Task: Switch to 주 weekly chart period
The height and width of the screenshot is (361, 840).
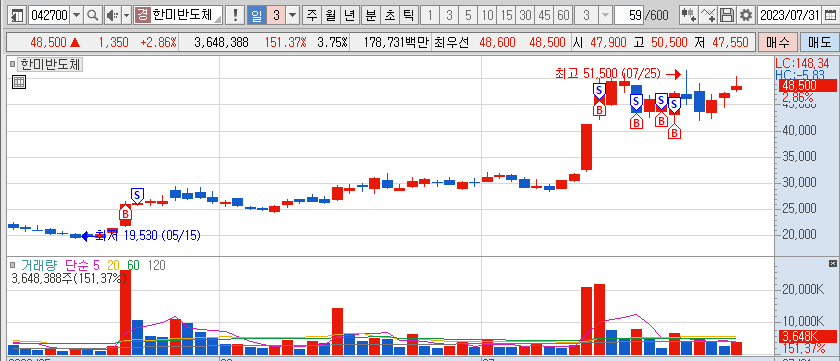Action: (312, 16)
